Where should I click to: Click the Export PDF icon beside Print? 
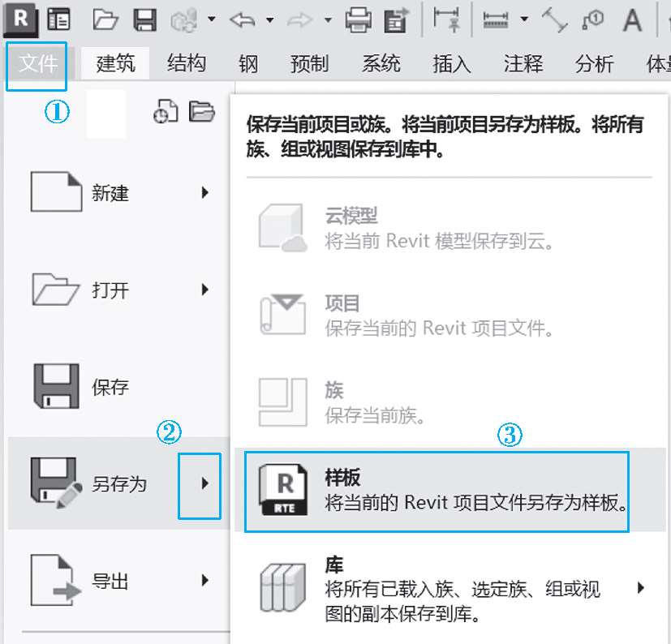click(x=396, y=20)
